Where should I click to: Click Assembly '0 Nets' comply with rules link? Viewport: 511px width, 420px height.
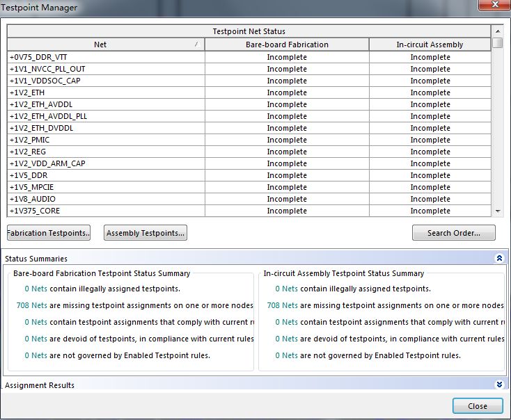click(286, 322)
